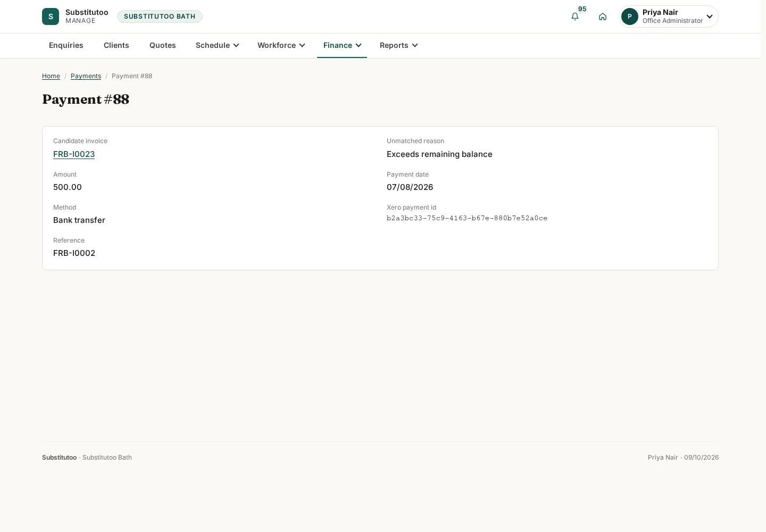Select the Xero payment id string

pos(467,218)
